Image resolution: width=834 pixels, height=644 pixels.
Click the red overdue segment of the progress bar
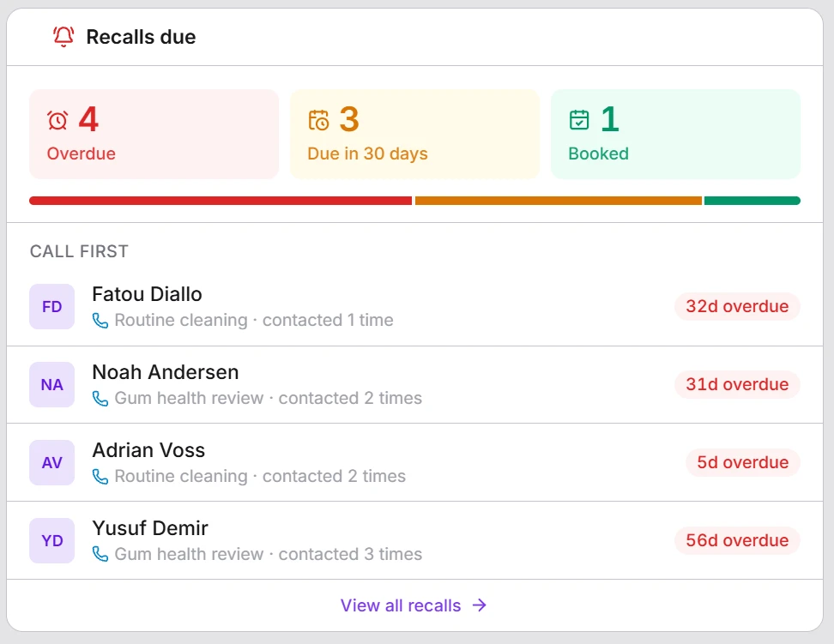pos(221,201)
